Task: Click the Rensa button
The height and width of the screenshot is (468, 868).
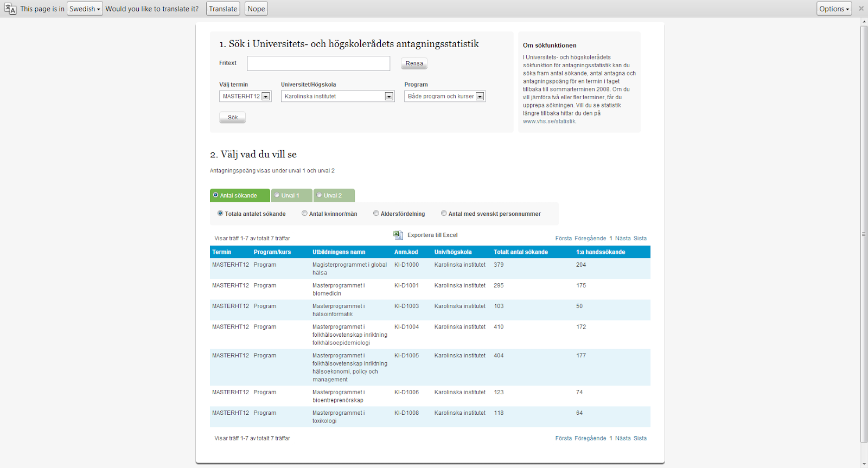Action: (414, 63)
